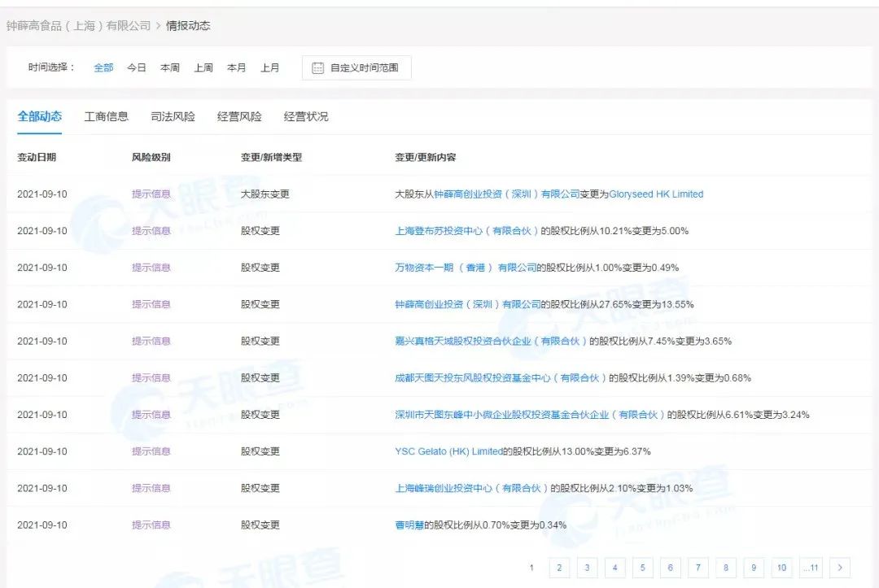Click 变动日期 column header
This screenshot has height=588, width=879.
pos(37,157)
